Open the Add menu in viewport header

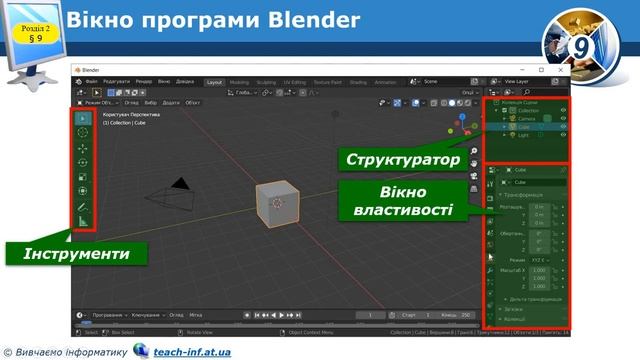pos(171,103)
